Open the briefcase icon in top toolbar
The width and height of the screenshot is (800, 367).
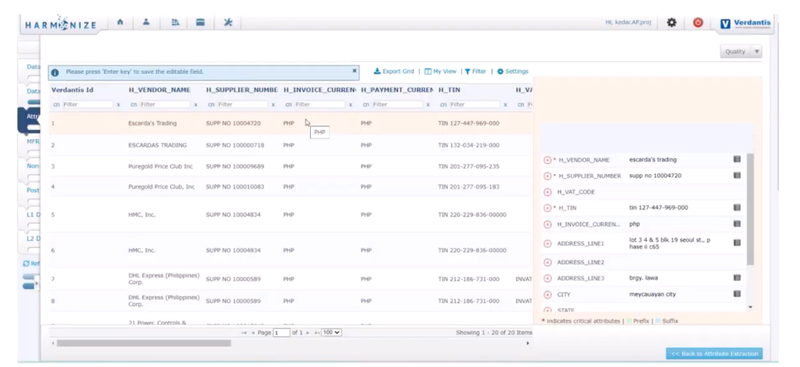point(201,22)
